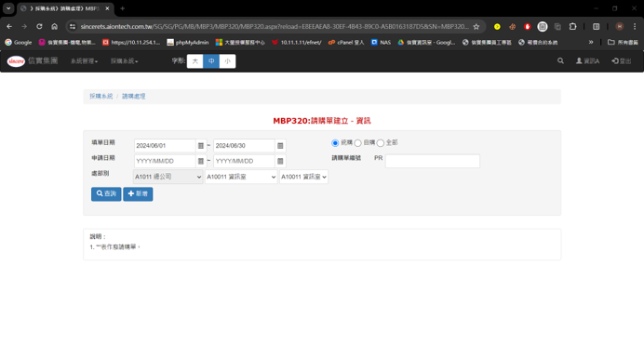
Task: Set font size to 小
Action: (x=227, y=61)
